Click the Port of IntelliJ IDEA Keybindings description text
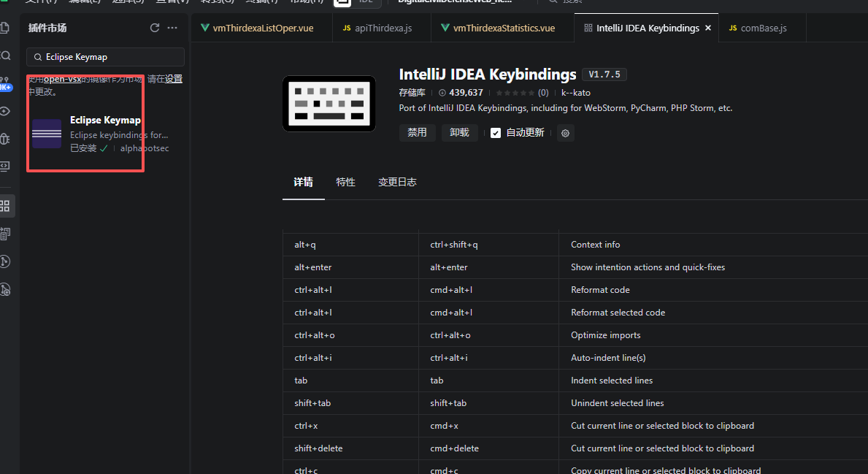The width and height of the screenshot is (868, 474). point(566,108)
